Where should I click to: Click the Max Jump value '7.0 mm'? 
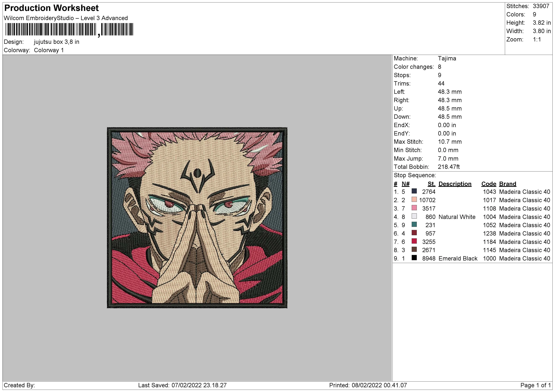pos(448,159)
